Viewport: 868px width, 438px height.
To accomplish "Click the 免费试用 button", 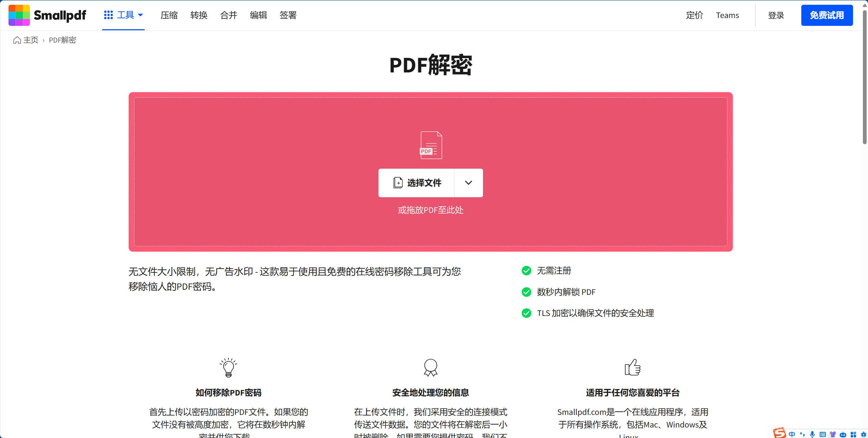I will pos(827,15).
